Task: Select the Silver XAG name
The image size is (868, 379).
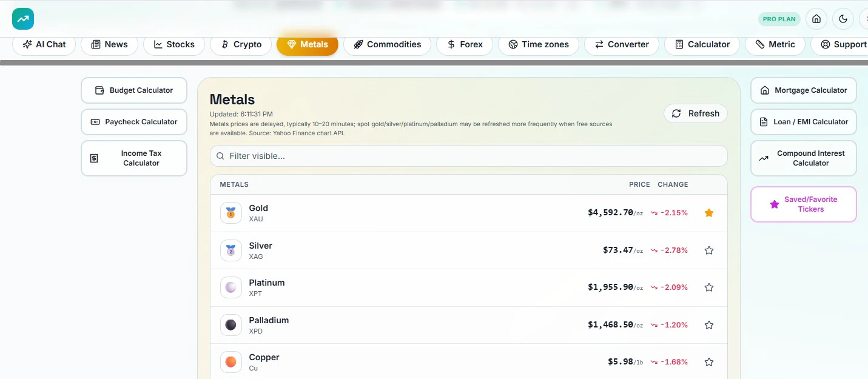Action: pyautogui.click(x=261, y=250)
